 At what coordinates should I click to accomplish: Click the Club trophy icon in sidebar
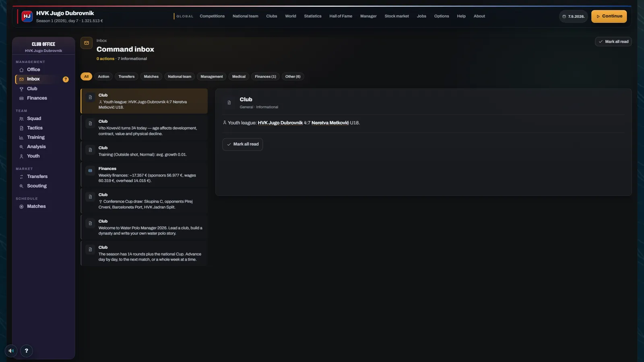pos(21,89)
